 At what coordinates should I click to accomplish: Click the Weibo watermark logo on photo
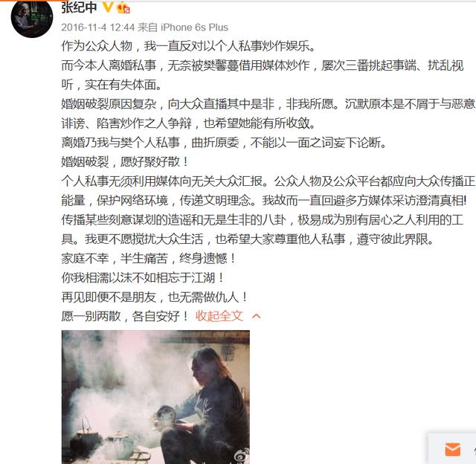pyautogui.click(x=241, y=454)
